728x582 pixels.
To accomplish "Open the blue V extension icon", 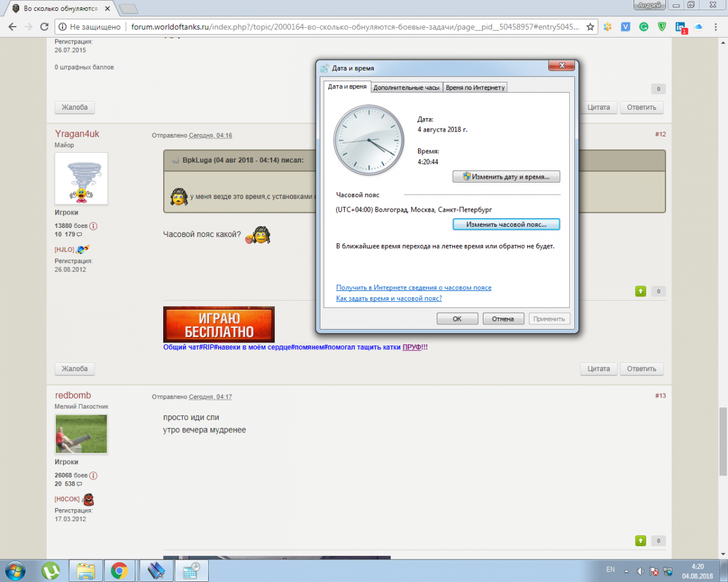I will [626, 27].
